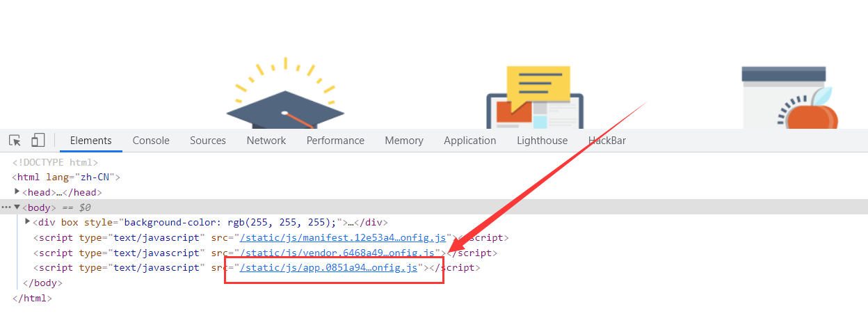Open the Sources tab
The image size is (868, 316).
(x=208, y=141)
